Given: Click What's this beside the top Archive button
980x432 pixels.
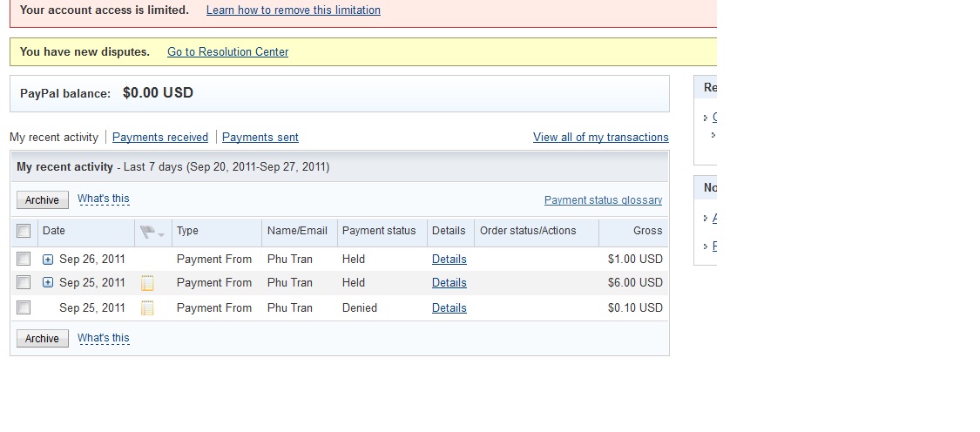Looking at the screenshot, I should (x=104, y=199).
